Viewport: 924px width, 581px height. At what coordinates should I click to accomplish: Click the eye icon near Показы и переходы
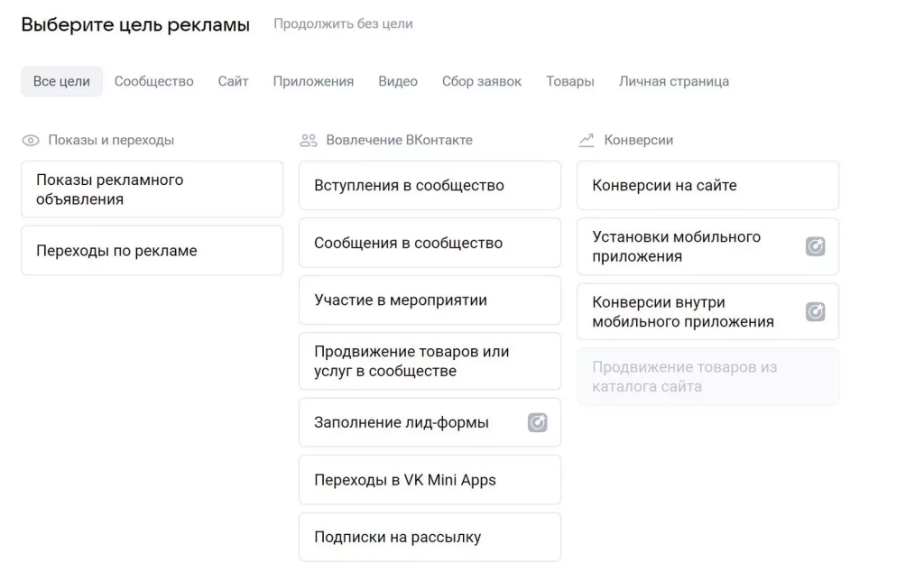[31, 141]
